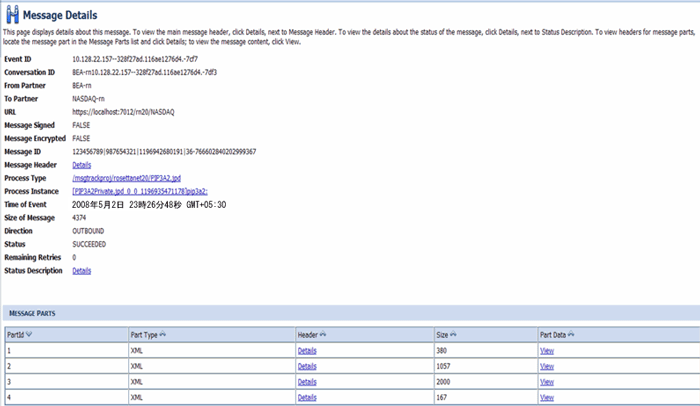Click XML part type in row 1

click(x=137, y=351)
